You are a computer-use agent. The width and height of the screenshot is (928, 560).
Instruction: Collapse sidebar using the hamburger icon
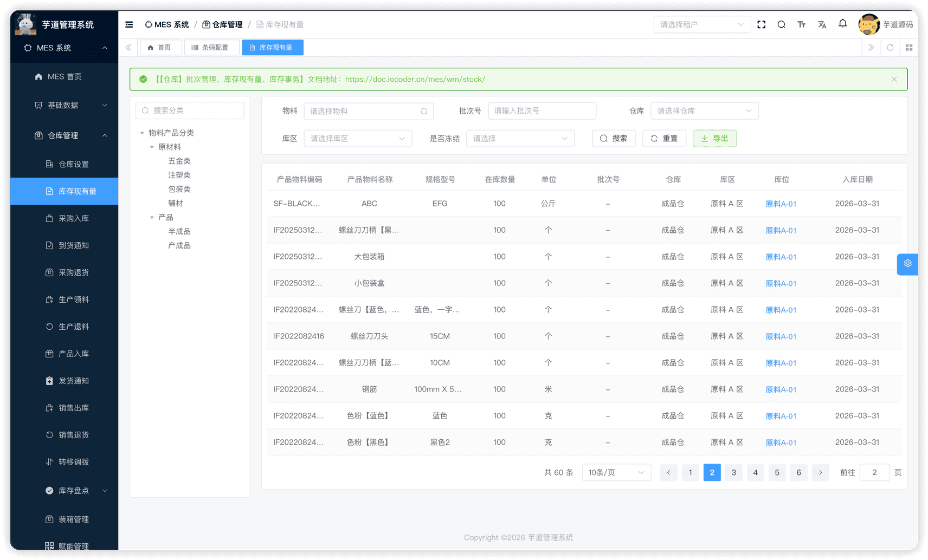pyautogui.click(x=129, y=24)
